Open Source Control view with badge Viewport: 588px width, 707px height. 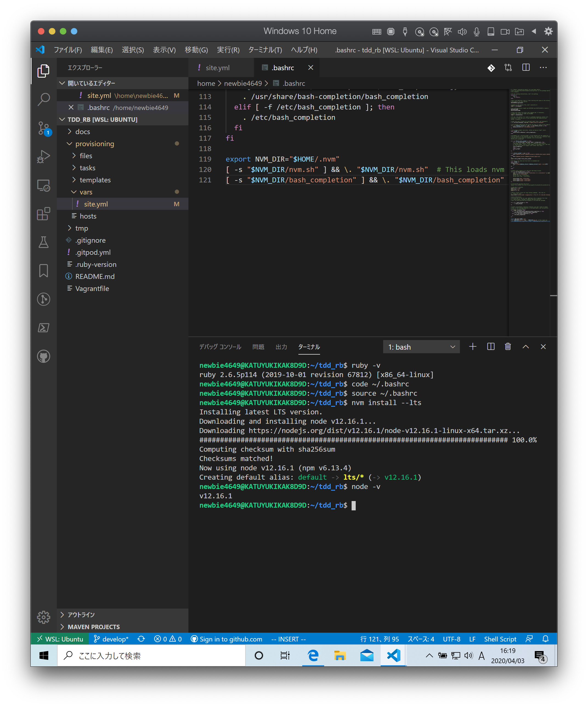pyautogui.click(x=43, y=128)
